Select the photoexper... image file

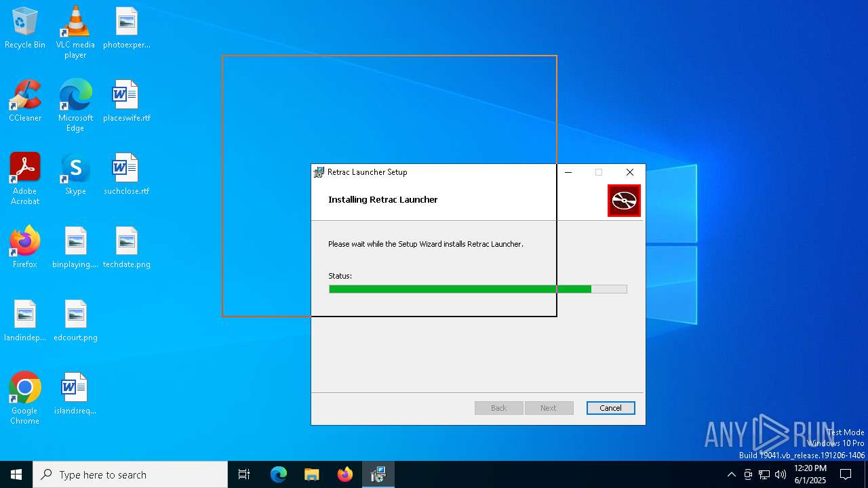pos(127,28)
